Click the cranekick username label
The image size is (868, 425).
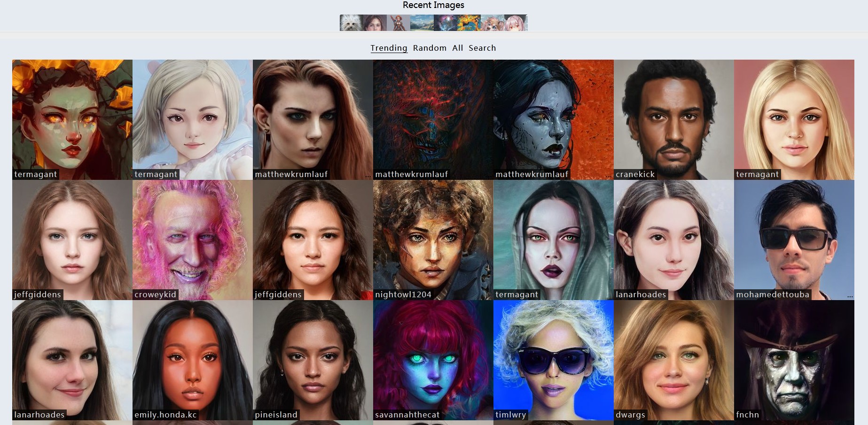coord(635,174)
